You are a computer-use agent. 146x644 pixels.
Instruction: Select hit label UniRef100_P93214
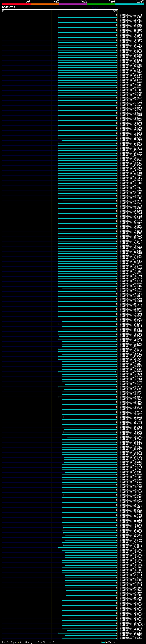[131, 467]
